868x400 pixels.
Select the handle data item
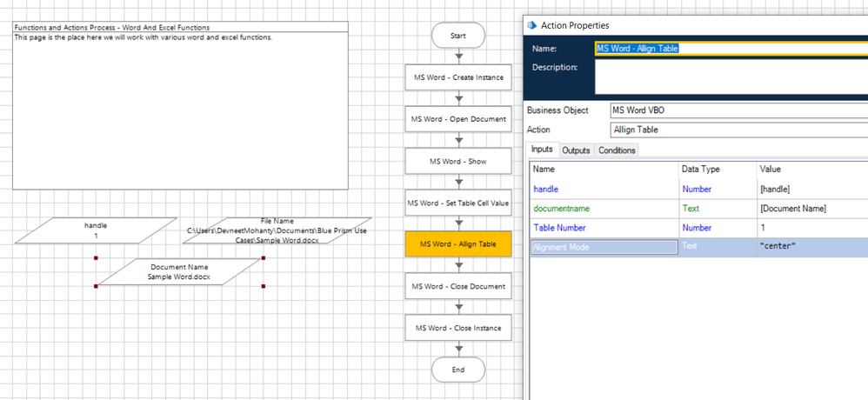tap(96, 230)
